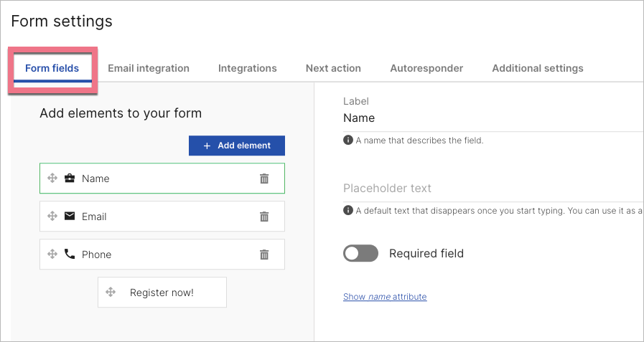Click the drag handle on Name field
644x342 pixels.
(x=52, y=179)
